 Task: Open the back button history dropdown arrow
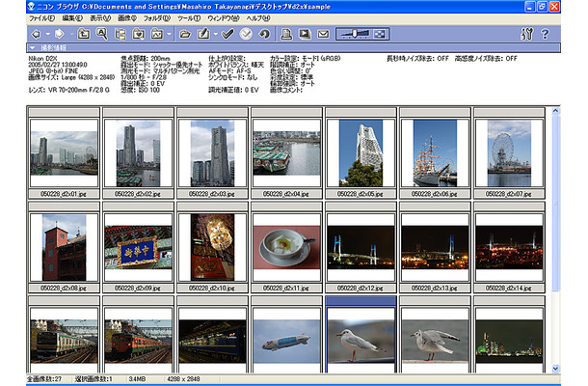(46, 34)
